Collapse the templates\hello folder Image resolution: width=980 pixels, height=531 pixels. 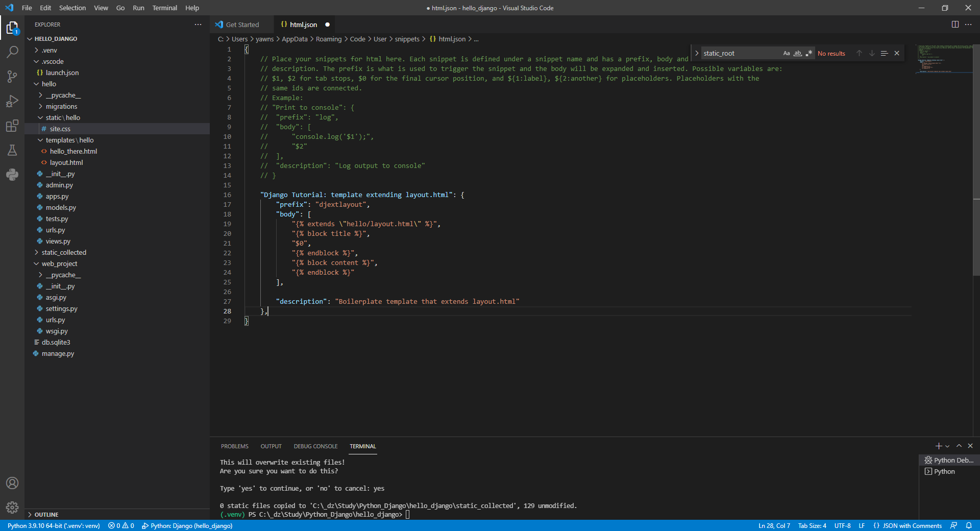69,140
